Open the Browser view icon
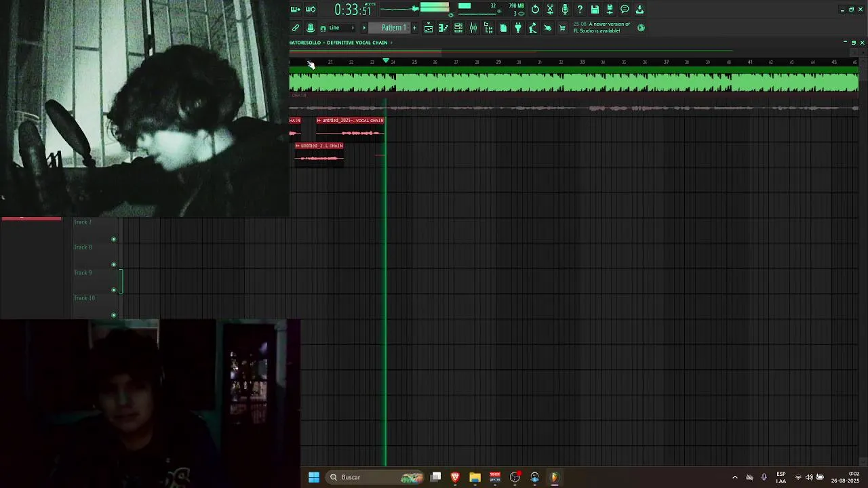This screenshot has height=488, width=868. click(x=488, y=28)
